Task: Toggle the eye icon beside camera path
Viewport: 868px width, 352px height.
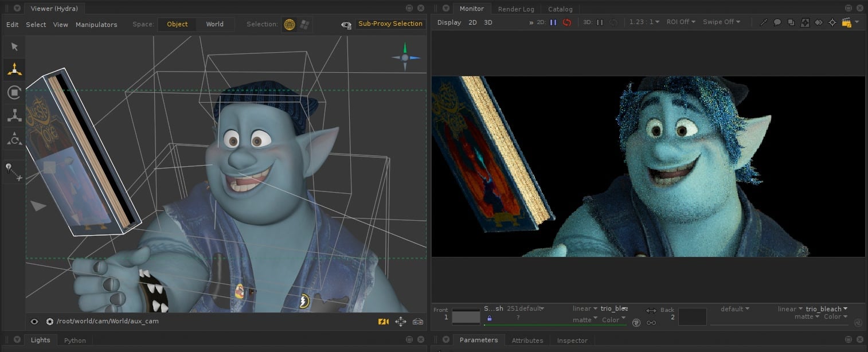Action: pos(34,322)
